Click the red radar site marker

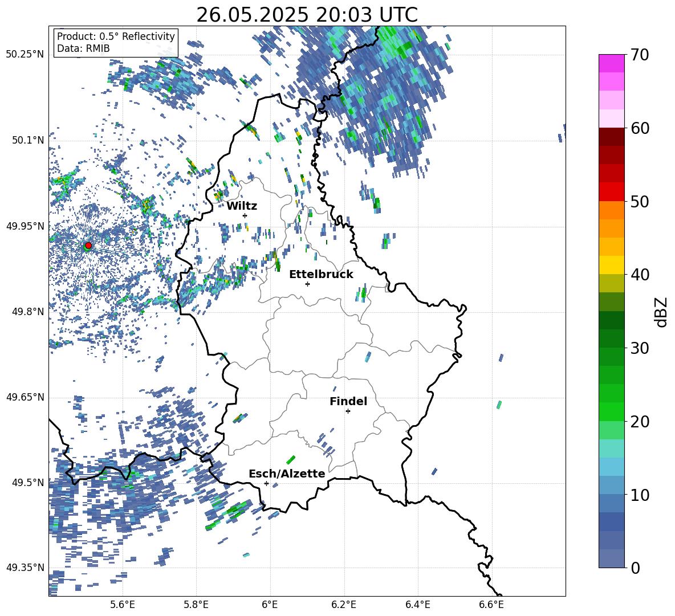tap(88, 245)
